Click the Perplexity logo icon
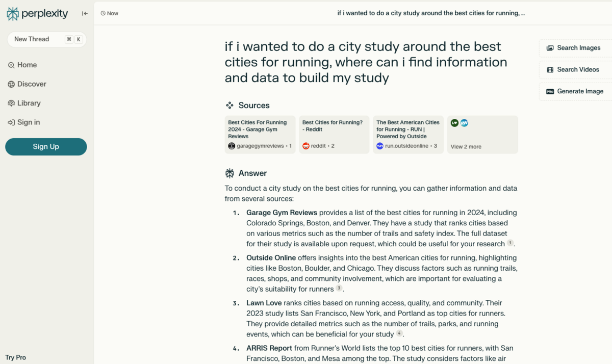612x364 pixels. (13, 14)
